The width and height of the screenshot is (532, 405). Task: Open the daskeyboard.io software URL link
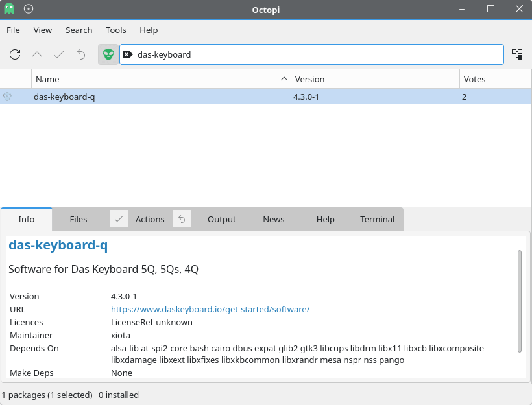[x=210, y=310]
